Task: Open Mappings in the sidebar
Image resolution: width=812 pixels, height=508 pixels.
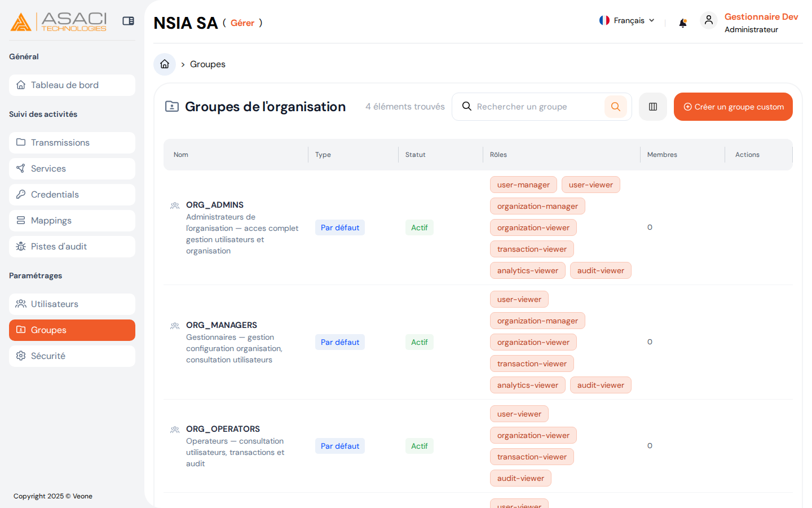Action: 72,221
